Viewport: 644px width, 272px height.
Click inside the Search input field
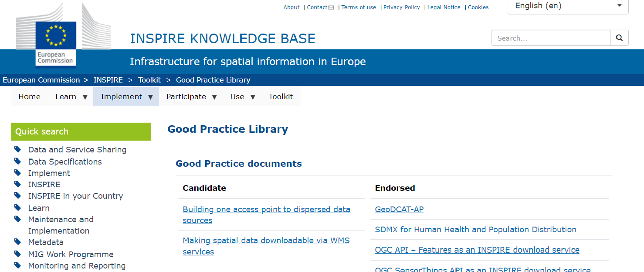click(x=551, y=38)
